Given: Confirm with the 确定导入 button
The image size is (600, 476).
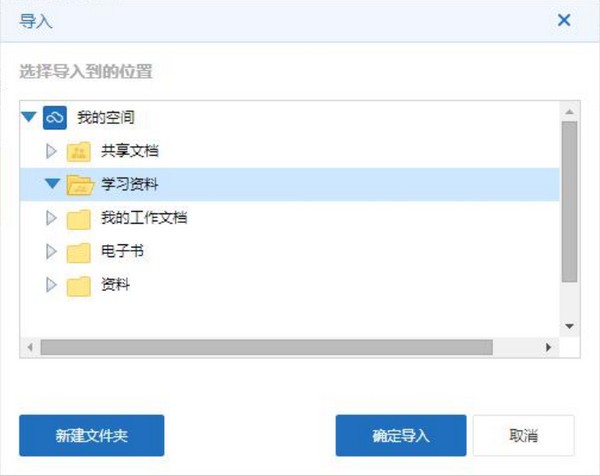Looking at the screenshot, I should 400,436.
